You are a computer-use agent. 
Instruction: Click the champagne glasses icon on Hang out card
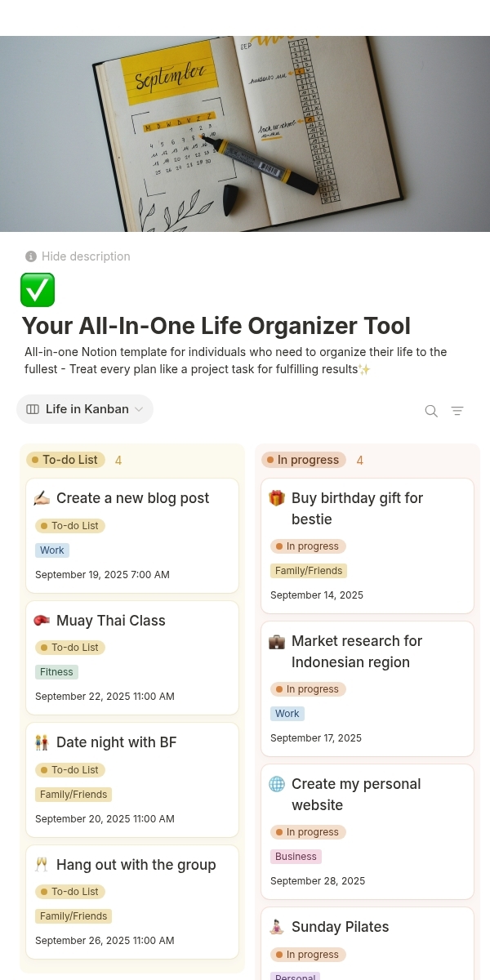click(x=42, y=865)
